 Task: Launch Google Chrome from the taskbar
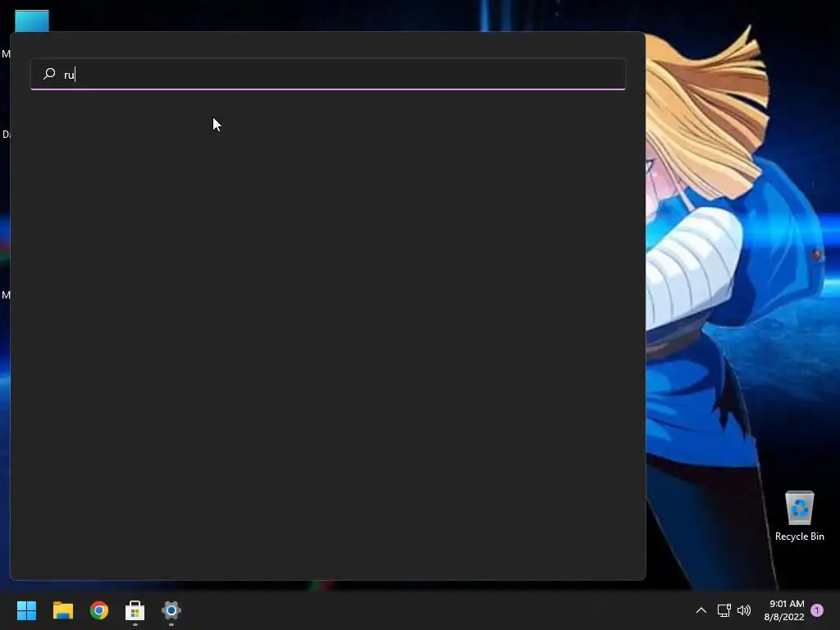(x=99, y=610)
